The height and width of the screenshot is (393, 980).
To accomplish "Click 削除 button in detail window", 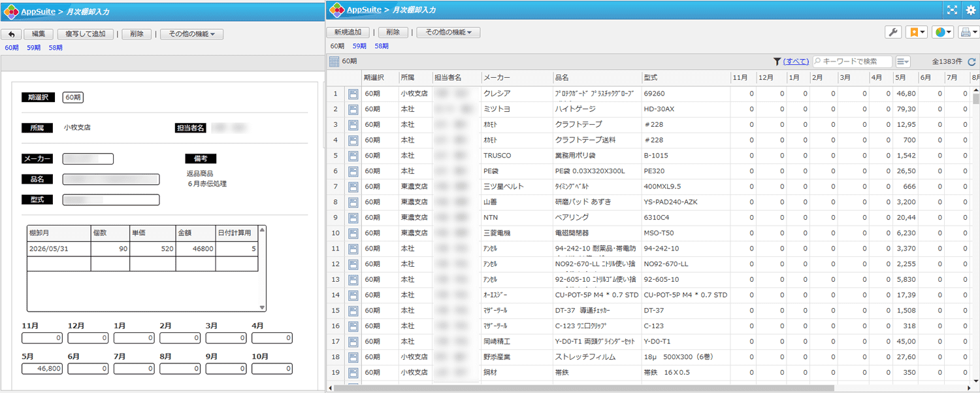I will 137,34.
